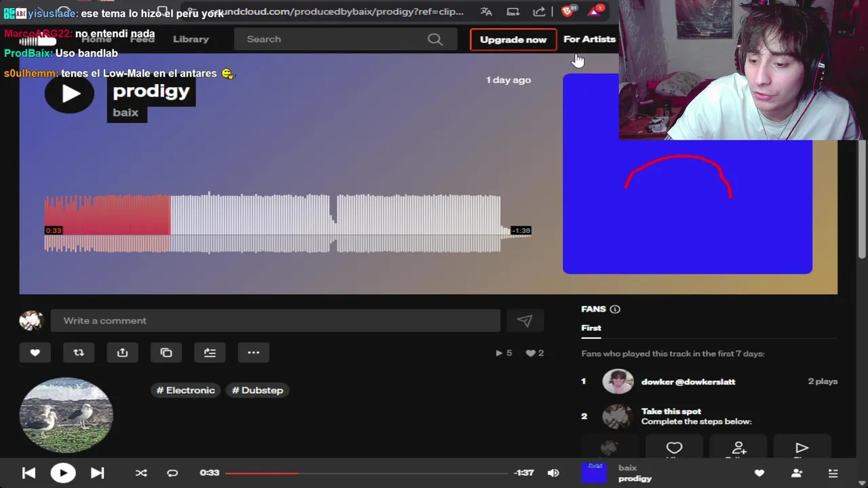Copy the track link with the copy icon

pos(166,352)
